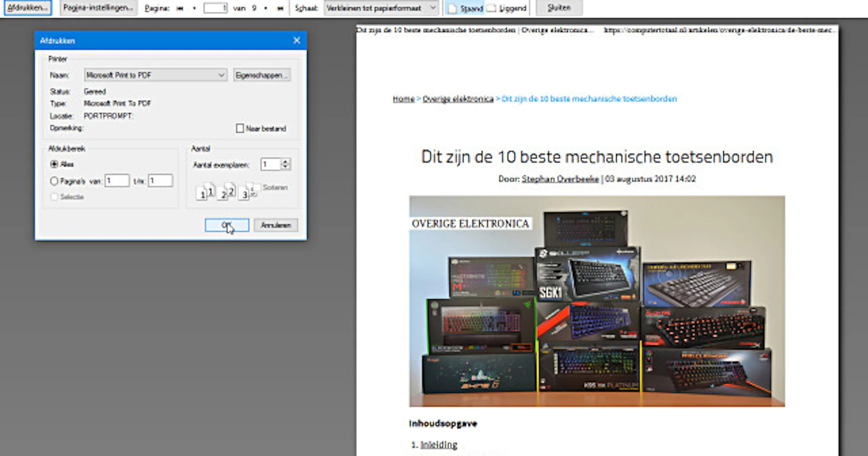Go to next page arrow
The width and height of the screenshot is (868, 456).
(x=266, y=8)
